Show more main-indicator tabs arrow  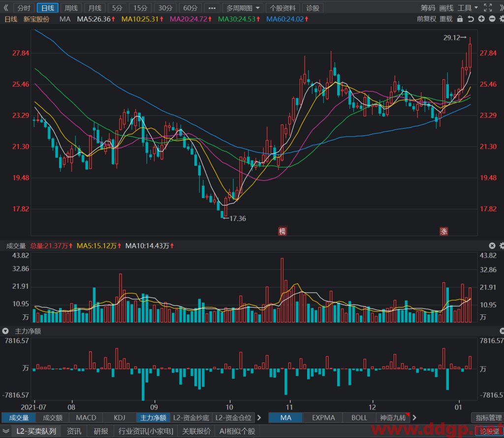[x=414, y=418]
